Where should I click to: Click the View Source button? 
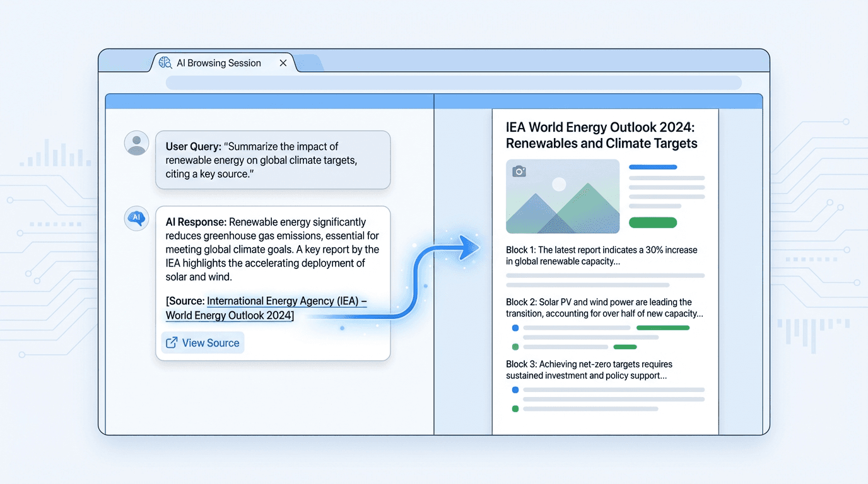tap(202, 342)
